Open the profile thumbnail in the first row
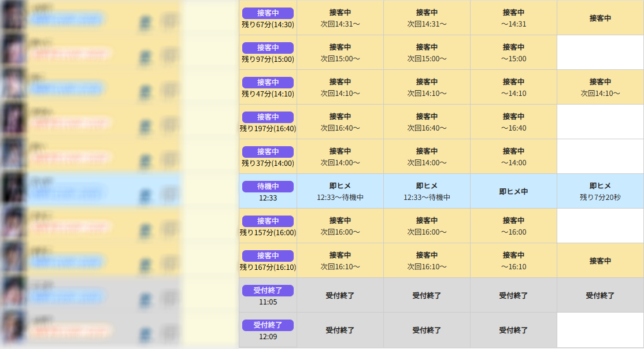This screenshot has width=644, height=349. [x=13, y=18]
